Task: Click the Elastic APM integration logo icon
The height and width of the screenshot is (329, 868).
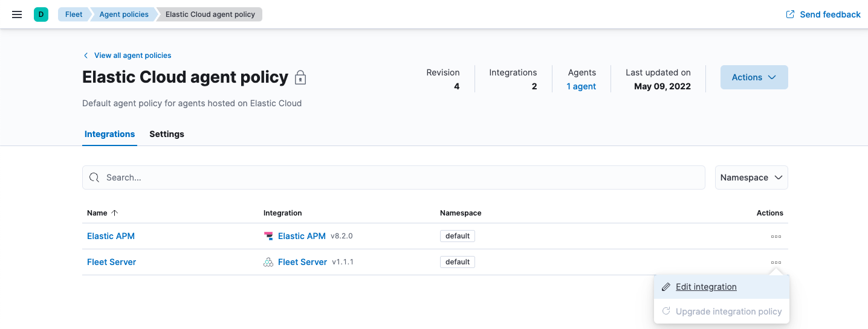Action: tap(268, 236)
